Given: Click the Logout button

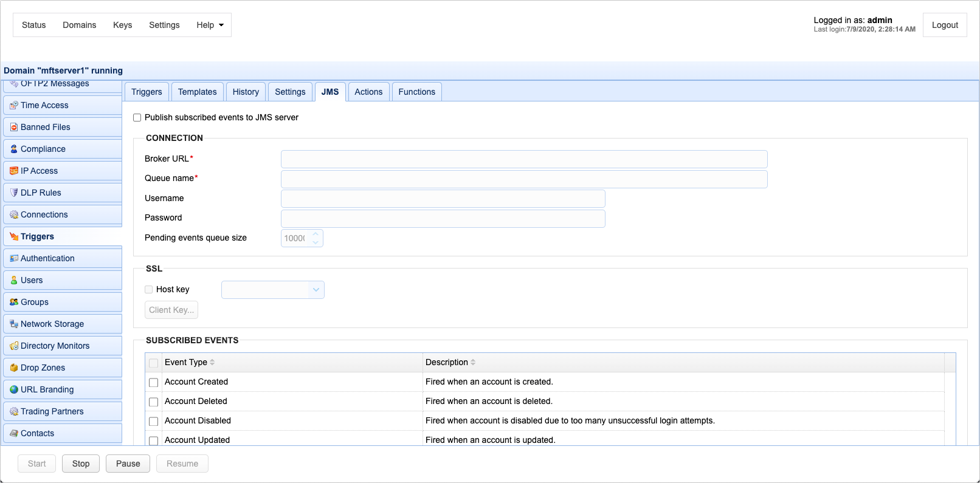Looking at the screenshot, I should tap(944, 25).
